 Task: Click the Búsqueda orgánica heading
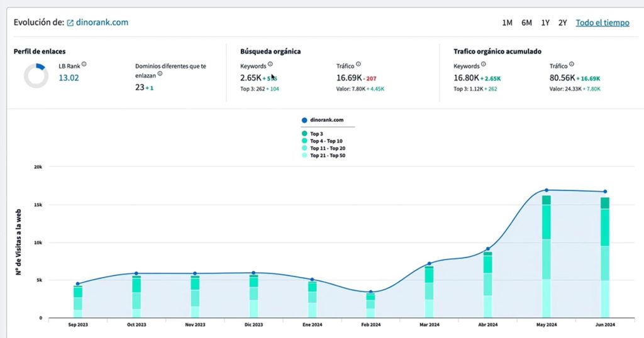270,52
